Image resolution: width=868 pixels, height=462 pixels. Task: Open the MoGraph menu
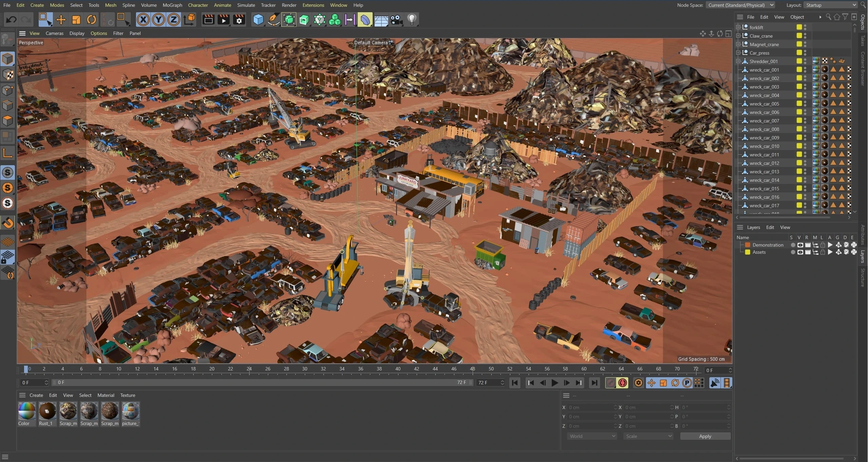tap(172, 5)
